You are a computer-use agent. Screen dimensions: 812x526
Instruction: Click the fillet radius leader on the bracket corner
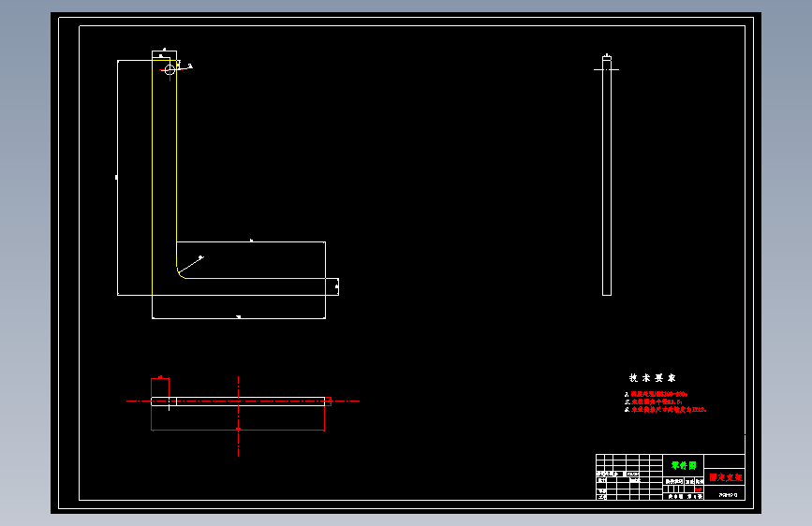[191, 265]
